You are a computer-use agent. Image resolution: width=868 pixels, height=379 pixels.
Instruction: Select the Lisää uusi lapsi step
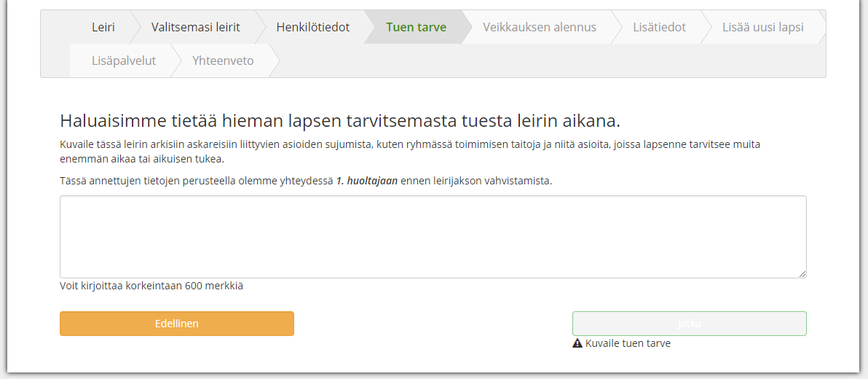click(763, 27)
